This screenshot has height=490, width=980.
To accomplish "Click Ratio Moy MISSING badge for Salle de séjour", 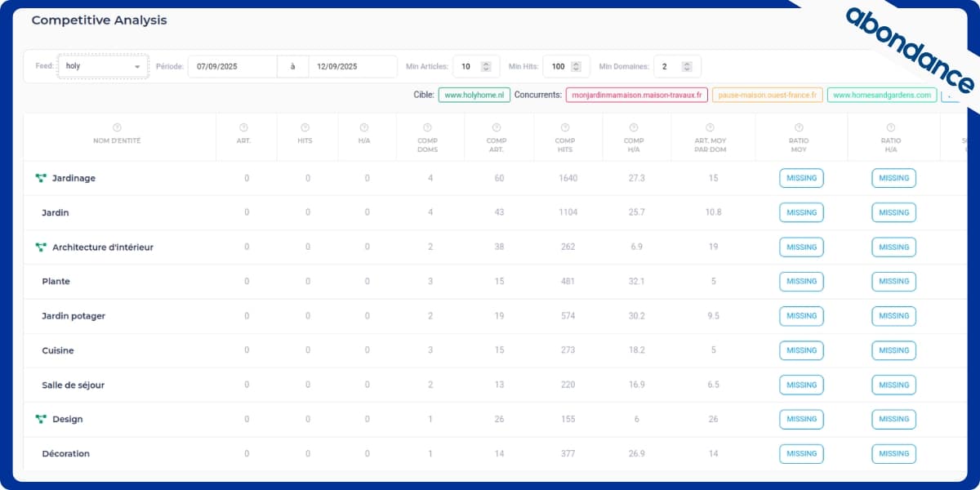I will pos(801,385).
